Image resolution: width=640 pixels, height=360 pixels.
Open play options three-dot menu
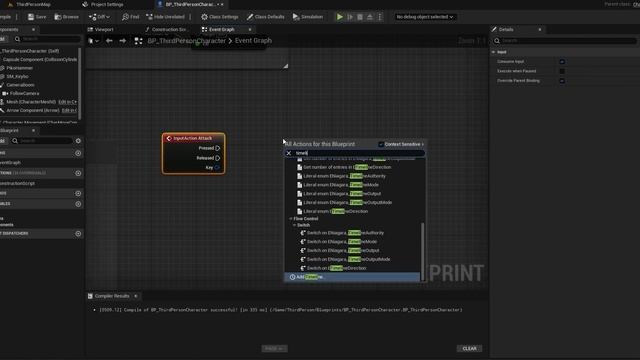coord(380,17)
